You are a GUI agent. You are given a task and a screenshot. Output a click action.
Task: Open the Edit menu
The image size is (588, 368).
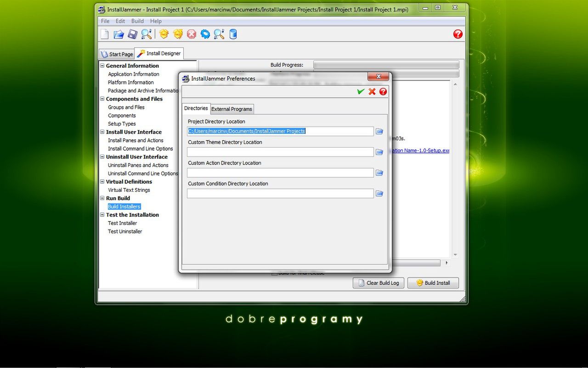click(120, 21)
